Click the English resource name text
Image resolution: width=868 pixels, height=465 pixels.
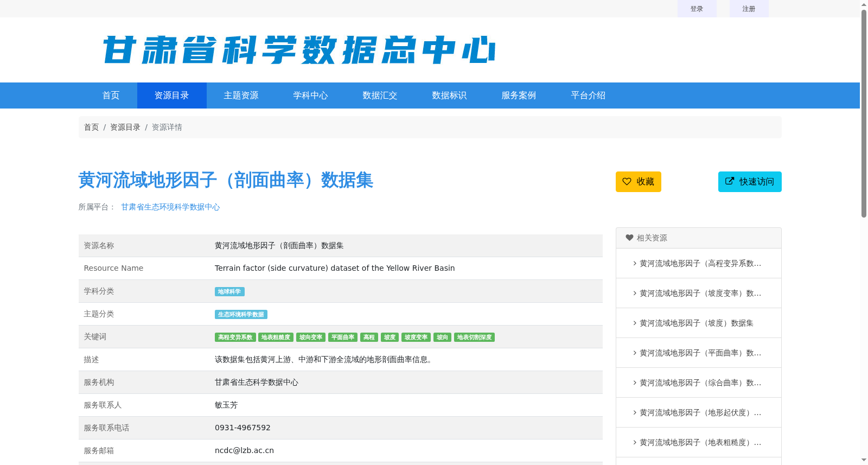tap(335, 268)
